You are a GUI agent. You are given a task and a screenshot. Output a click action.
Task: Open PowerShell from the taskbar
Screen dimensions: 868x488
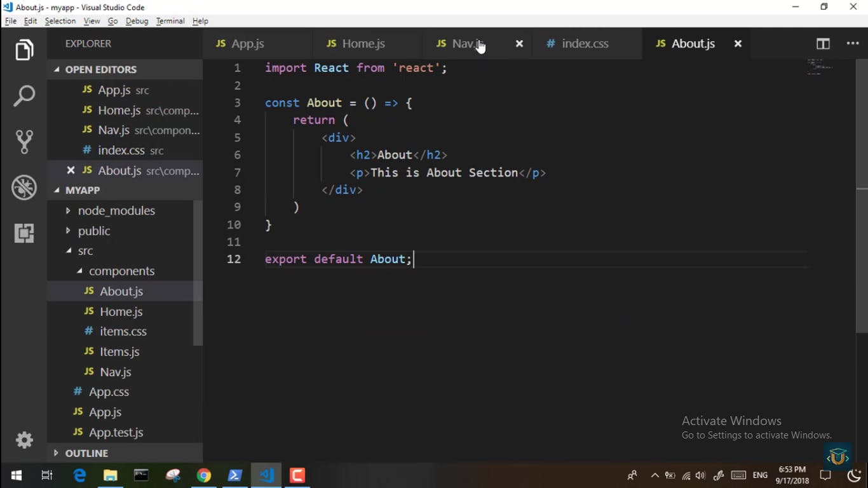pos(234,475)
